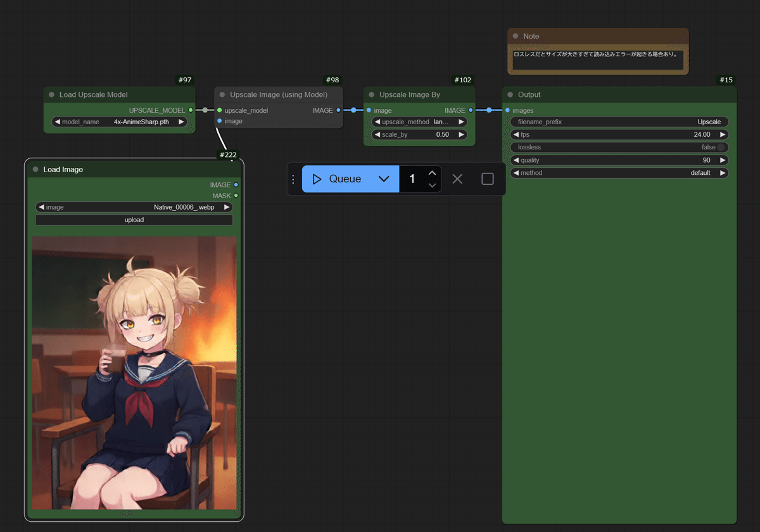Select next upscale_method with right arrow
Screen dimensions: 760x532
(461, 122)
